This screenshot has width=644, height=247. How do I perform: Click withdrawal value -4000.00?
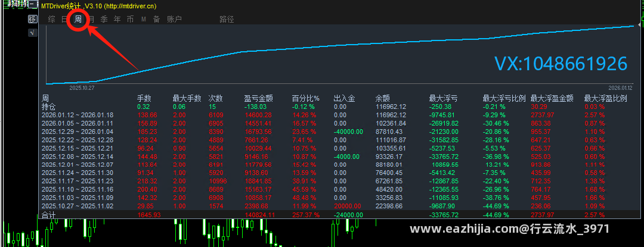click(346, 157)
